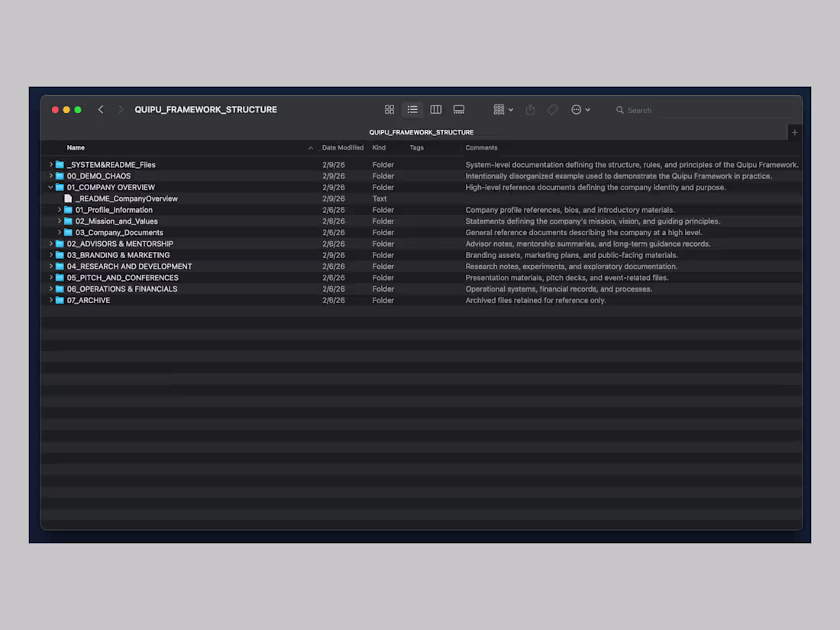Expand the _SYSTEM&README_Files folder
The height and width of the screenshot is (630, 840).
tap(51, 164)
